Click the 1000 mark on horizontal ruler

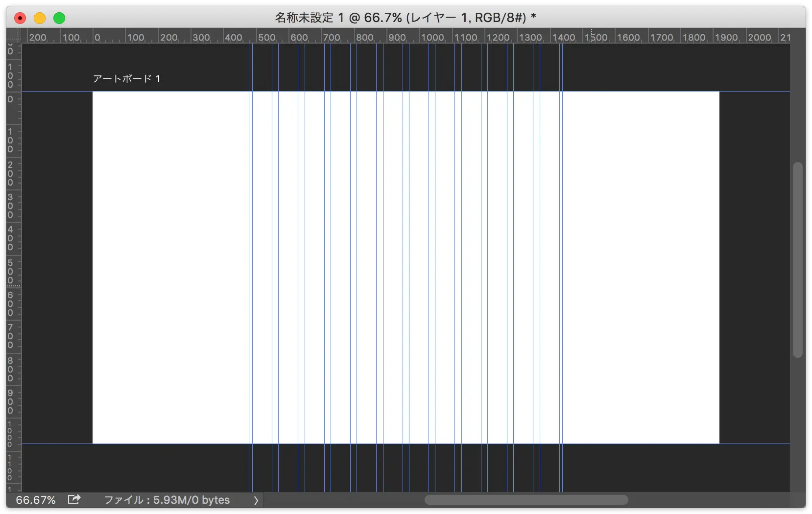[x=432, y=37]
